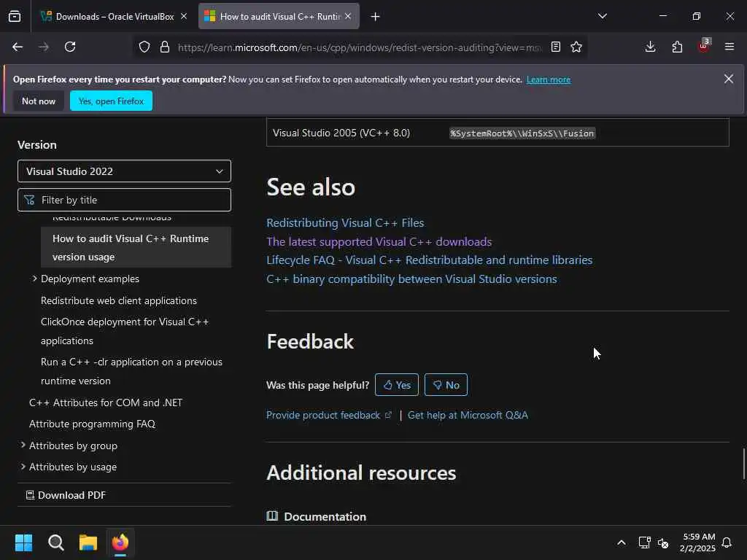Screen dimensions: 747x560
Task: Open Run a C++ -clr application article
Action: click(x=131, y=371)
